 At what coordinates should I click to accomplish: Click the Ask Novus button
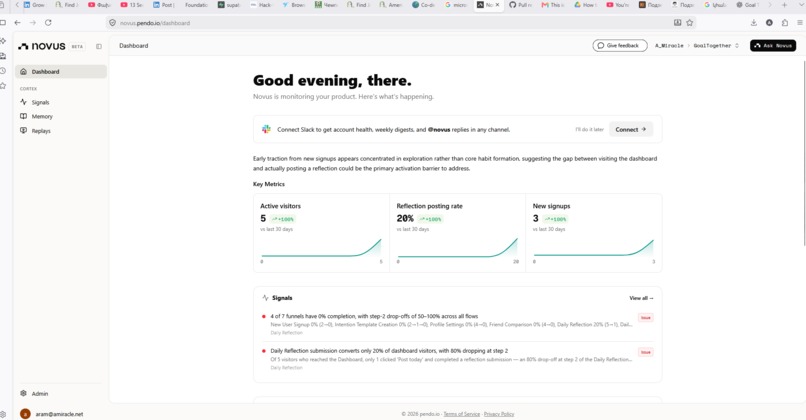(x=773, y=46)
